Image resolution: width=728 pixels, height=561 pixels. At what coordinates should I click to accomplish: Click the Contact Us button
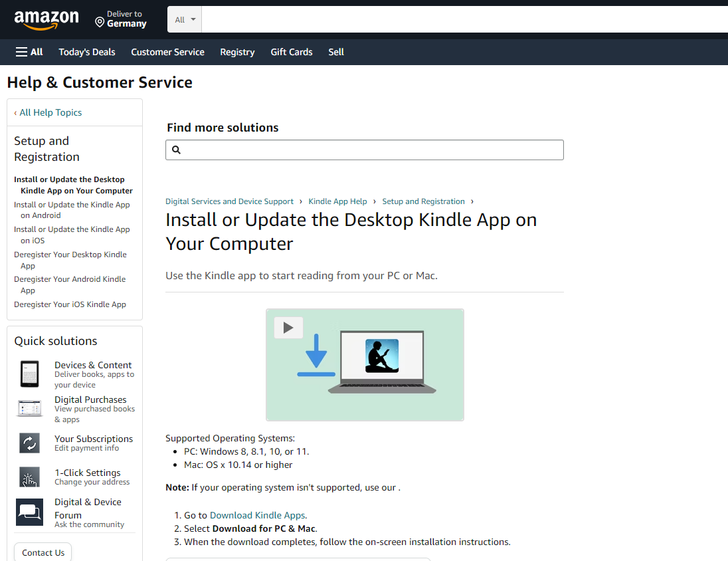pos(43,552)
